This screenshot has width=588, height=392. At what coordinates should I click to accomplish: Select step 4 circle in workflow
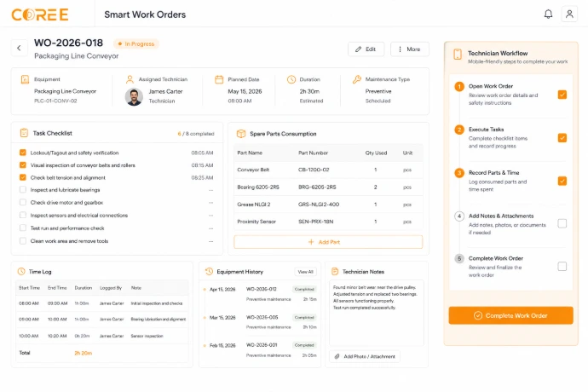(x=459, y=216)
